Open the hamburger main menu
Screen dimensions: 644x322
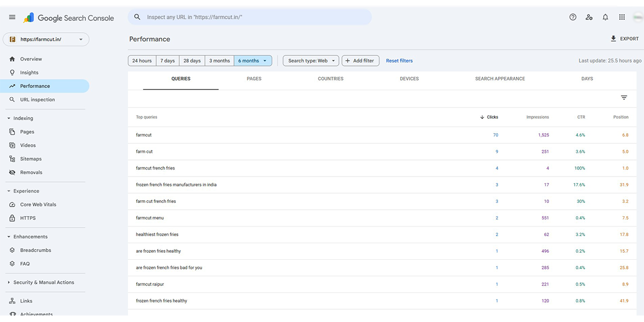tap(12, 17)
